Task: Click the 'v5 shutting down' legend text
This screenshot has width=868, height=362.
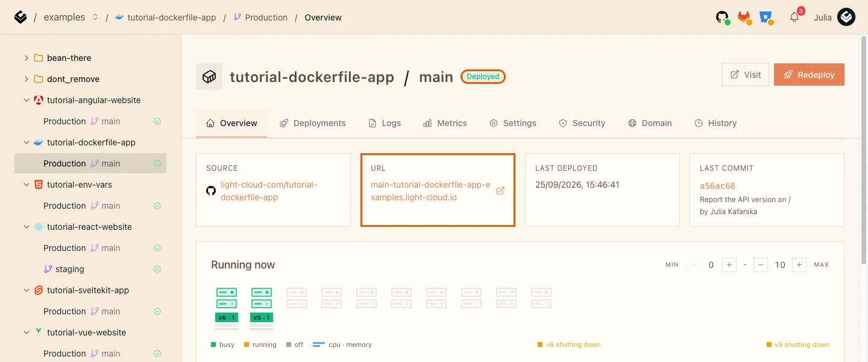Action: pos(802,345)
